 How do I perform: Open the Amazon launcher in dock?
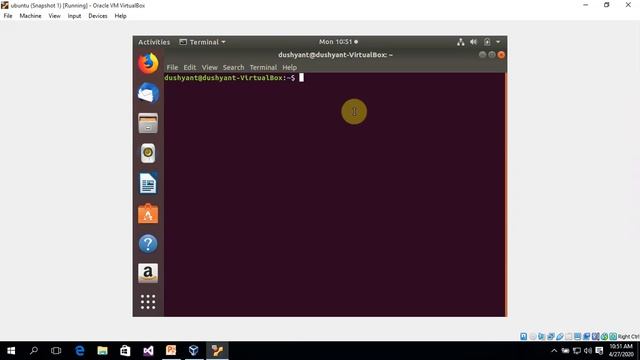click(x=148, y=273)
